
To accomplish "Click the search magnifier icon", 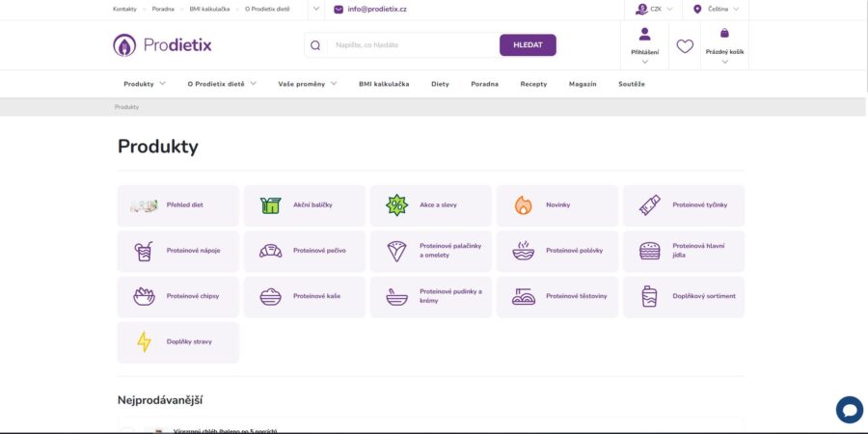I will [315, 45].
